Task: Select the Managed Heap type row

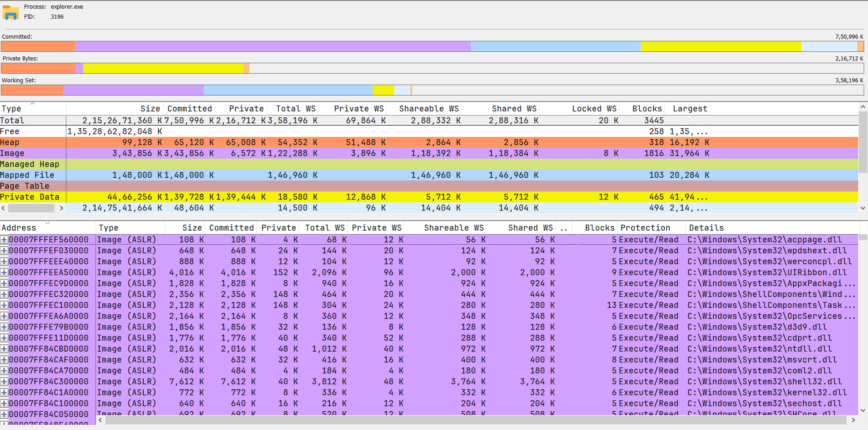Action: pos(29,164)
